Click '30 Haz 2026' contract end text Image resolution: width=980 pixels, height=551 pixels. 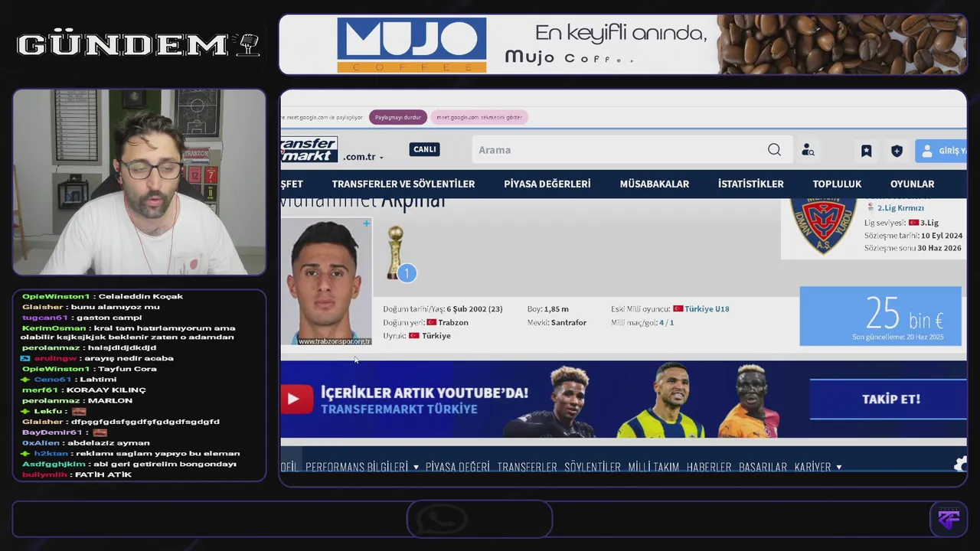(939, 248)
